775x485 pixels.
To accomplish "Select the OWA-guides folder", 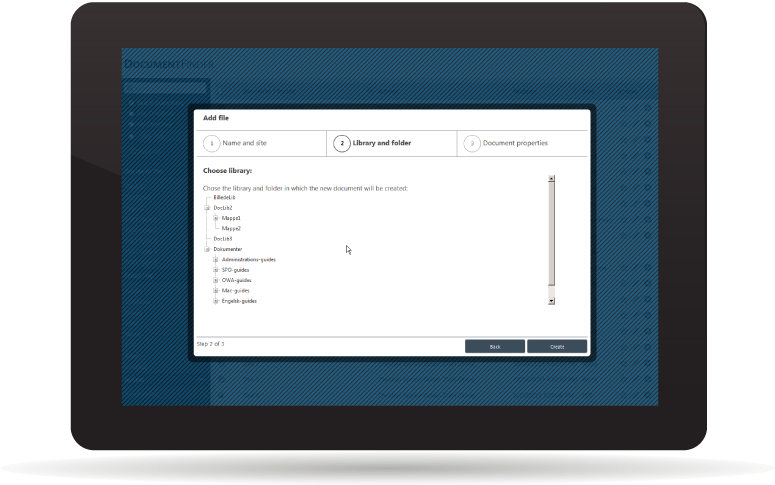I will pyautogui.click(x=236, y=280).
